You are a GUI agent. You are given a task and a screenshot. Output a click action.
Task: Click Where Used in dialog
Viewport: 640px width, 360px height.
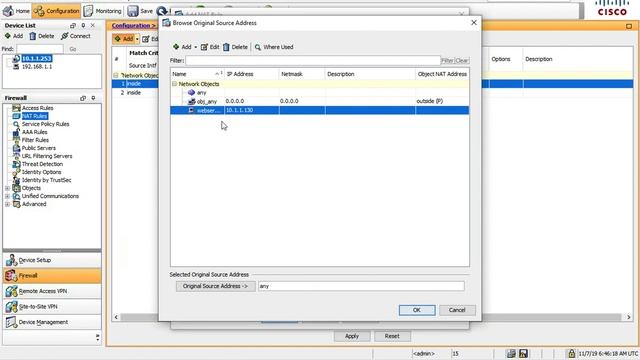tap(274, 47)
